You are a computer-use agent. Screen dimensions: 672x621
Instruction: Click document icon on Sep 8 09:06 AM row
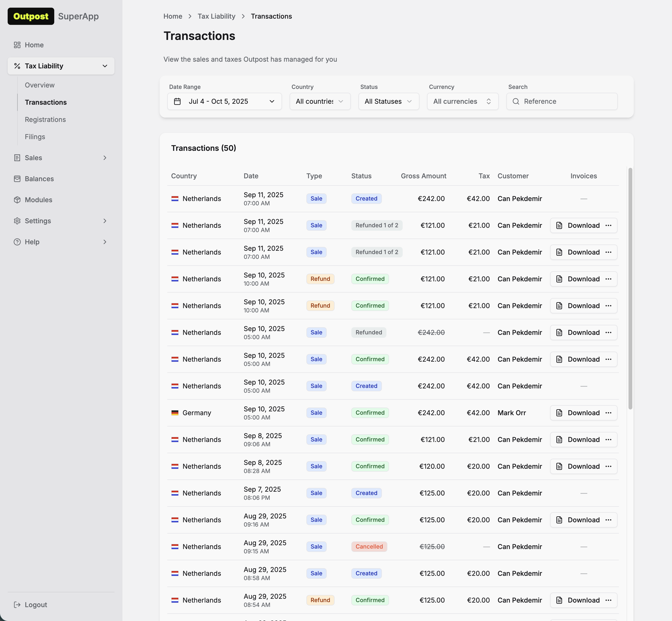click(559, 440)
